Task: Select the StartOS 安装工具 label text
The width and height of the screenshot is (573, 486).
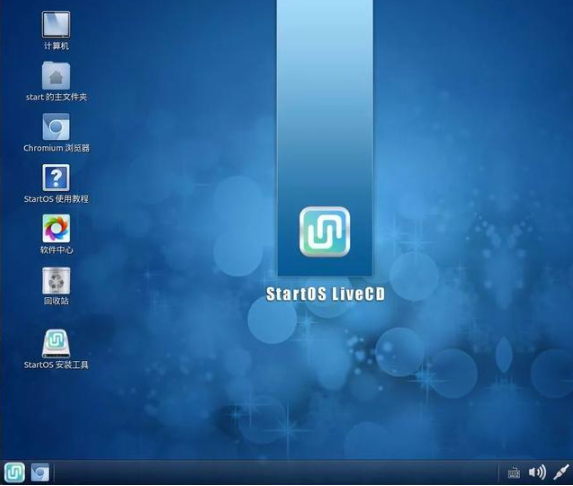Action: click(56, 365)
